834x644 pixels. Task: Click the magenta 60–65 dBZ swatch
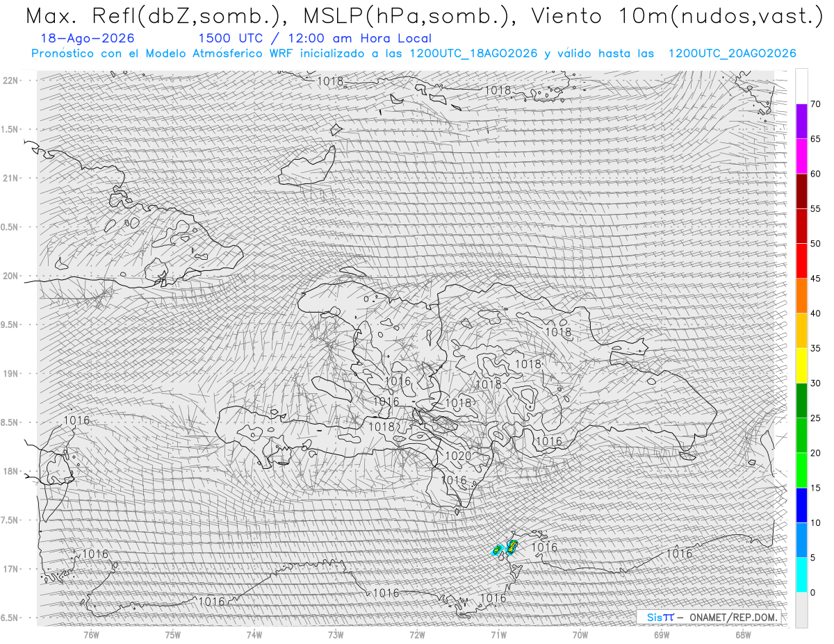click(801, 156)
